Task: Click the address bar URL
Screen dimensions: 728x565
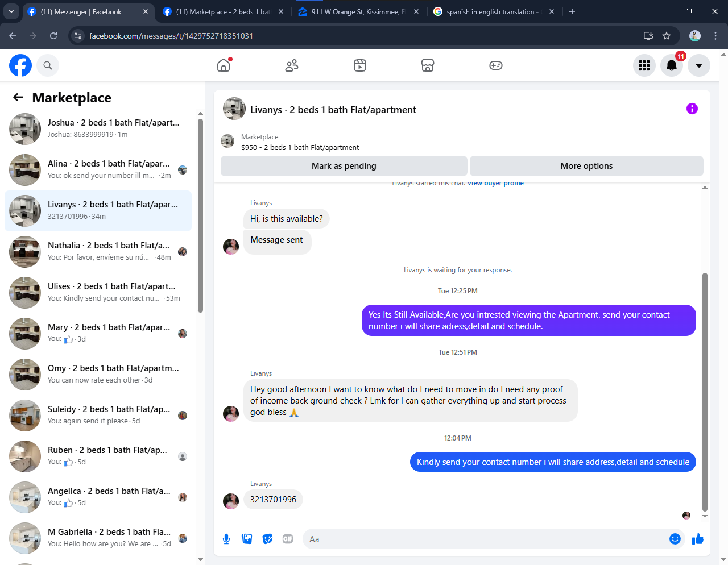Action: (171, 36)
